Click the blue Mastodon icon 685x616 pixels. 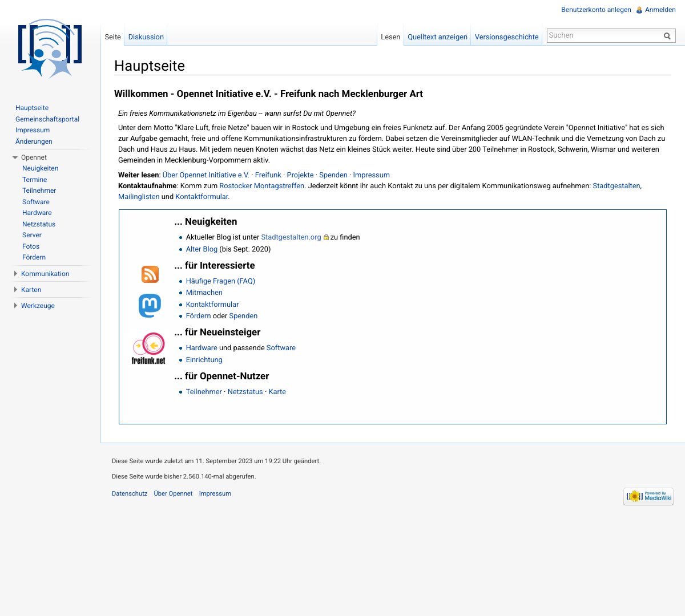(x=150, y=306)
